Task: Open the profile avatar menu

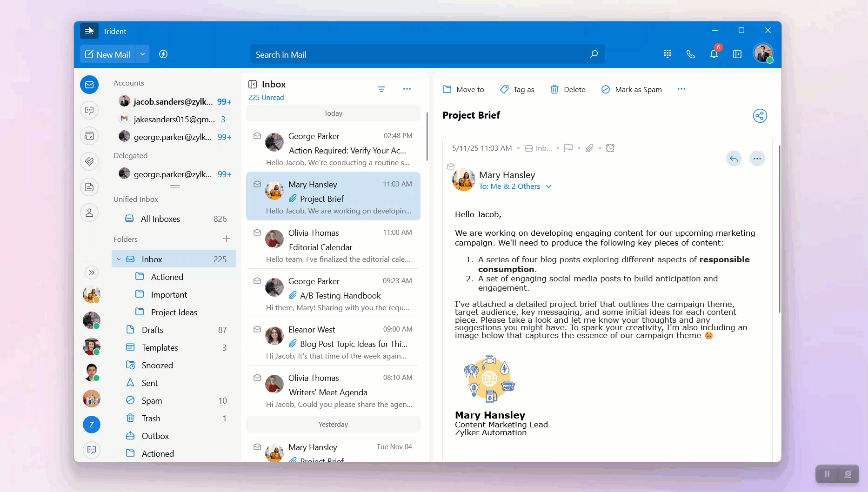Action: [x=763, y=53]
